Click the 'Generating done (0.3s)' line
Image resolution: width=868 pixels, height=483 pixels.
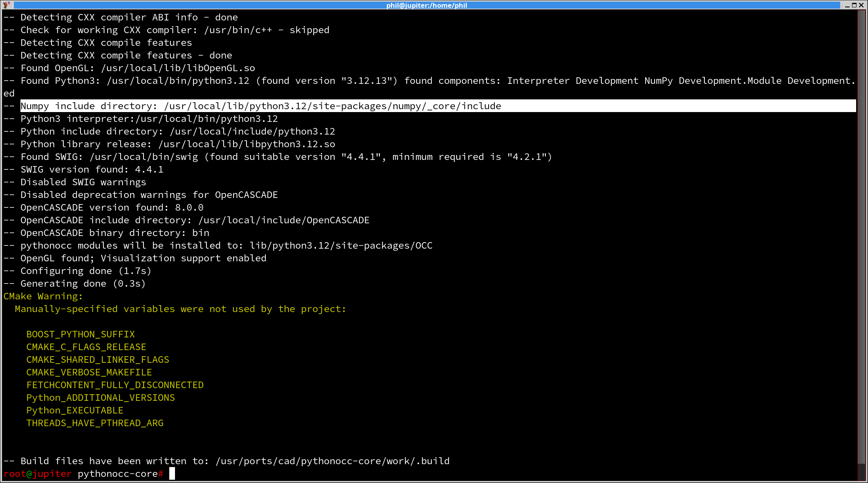(75, 283)
